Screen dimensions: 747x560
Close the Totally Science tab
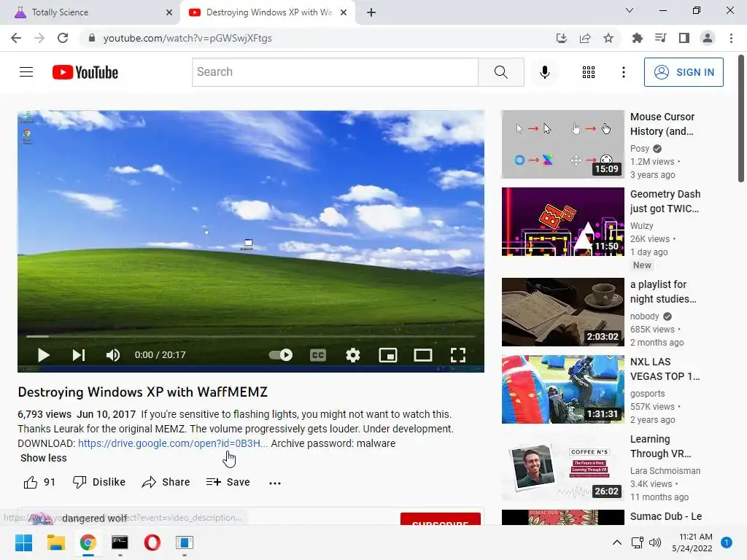pyautogui.click(x=169, y=12)
